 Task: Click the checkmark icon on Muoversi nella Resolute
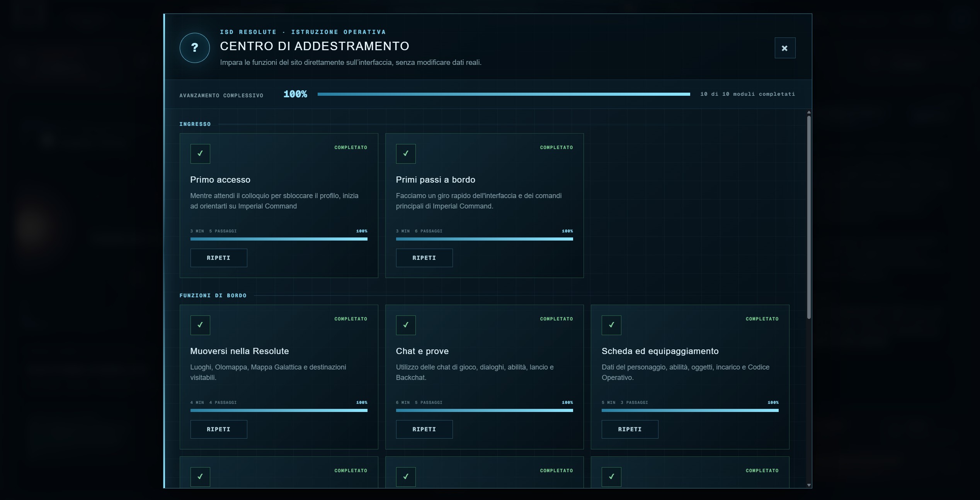200,325
